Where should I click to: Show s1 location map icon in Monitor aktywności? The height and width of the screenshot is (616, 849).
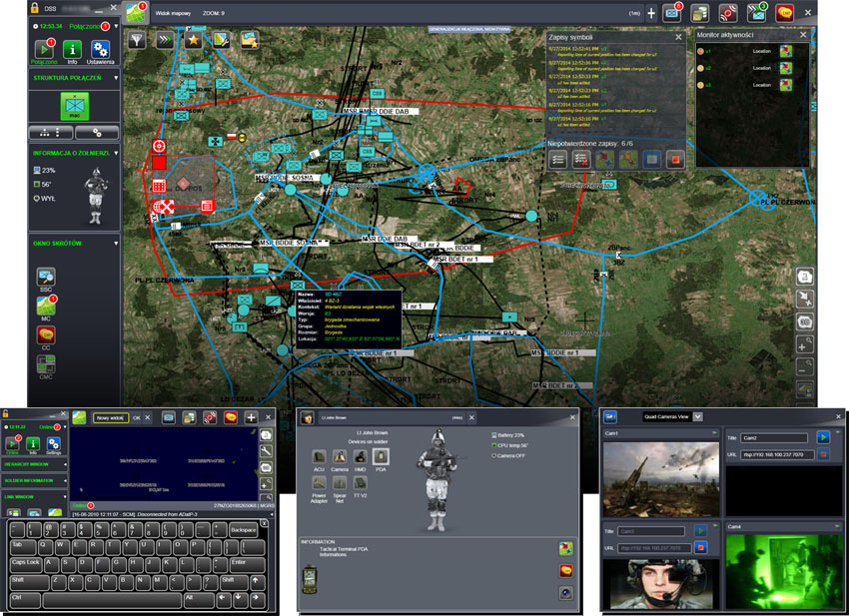click(x=786, y=51)
